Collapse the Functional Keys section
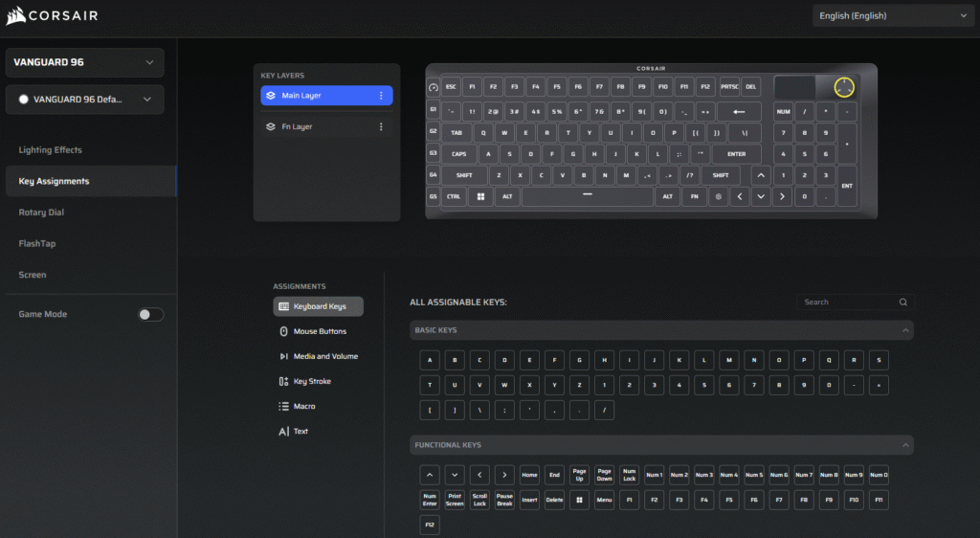980x538 pixels. [904, 445]
